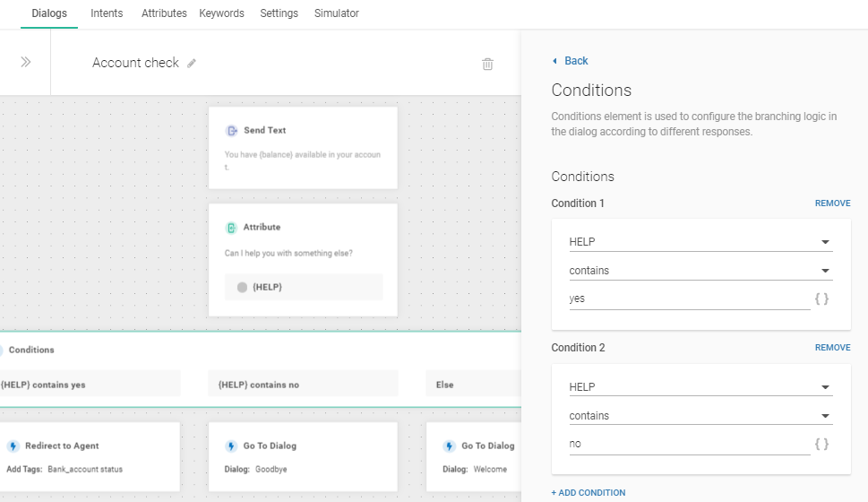Click the trash can delete dialog icon

click(x=487, y=64)
